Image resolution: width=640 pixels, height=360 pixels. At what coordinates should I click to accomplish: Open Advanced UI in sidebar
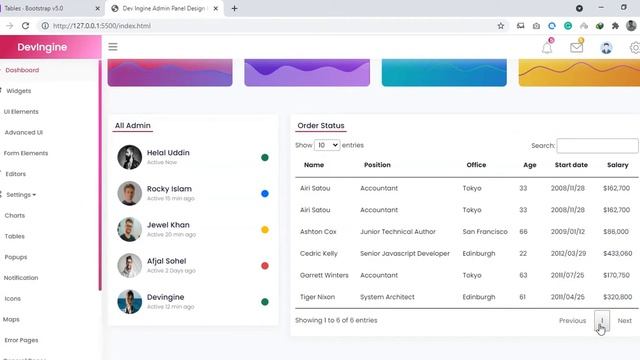coord(24,133)
